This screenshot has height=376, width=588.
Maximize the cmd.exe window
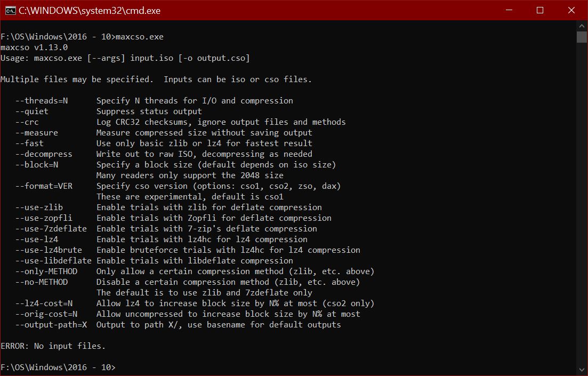point(540,10)
